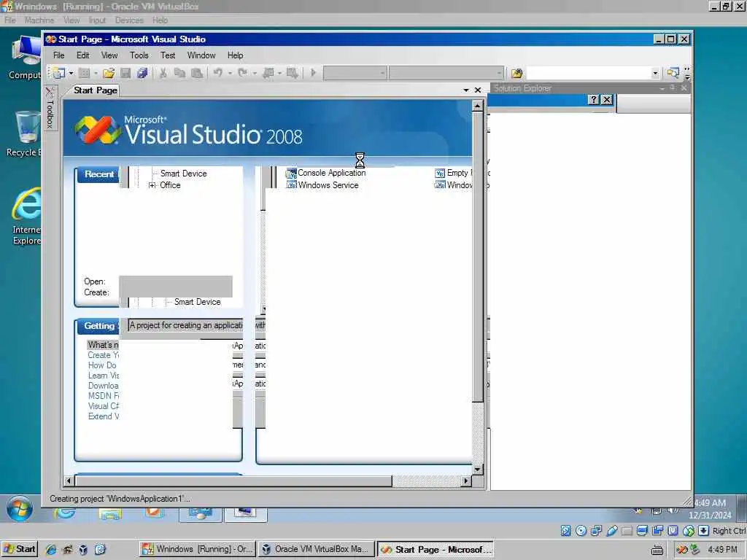Select the Empty Project template

tap(454, 173)
